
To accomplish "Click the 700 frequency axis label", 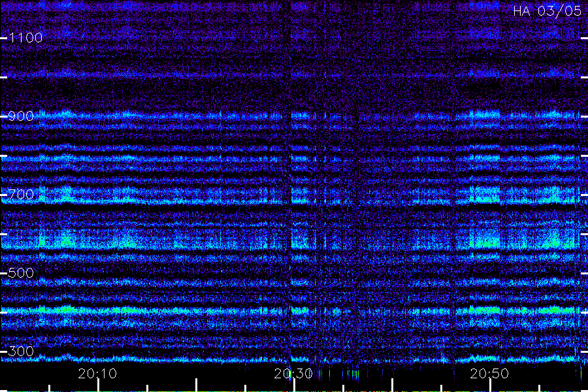I will click(21, 194).
